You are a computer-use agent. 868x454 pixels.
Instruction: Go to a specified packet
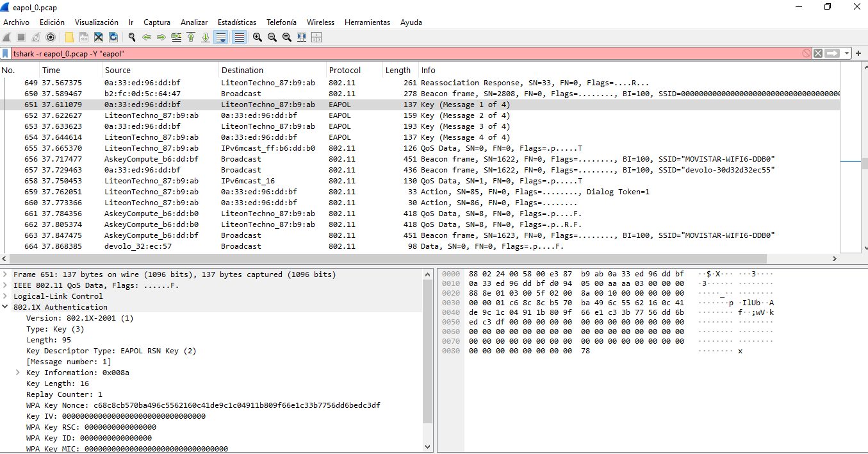pos(176,37)
